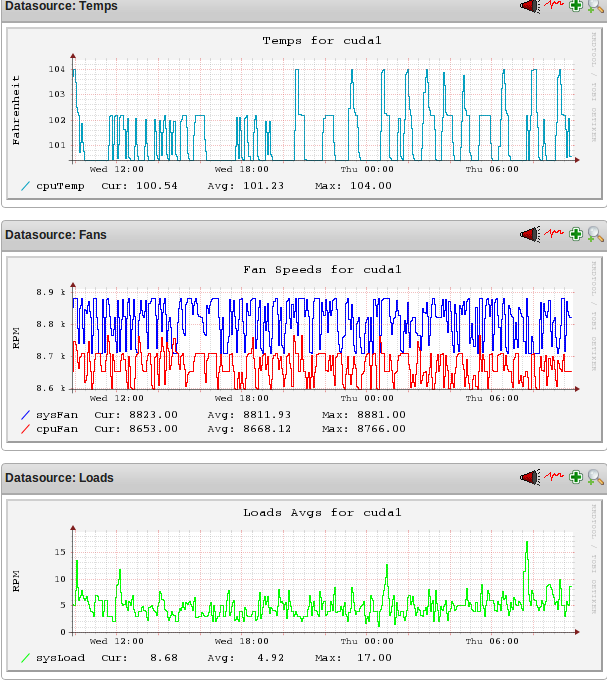Click the red megaphone icon in Temps header
This screenshot has width=607, height=681.
[530, 6]
